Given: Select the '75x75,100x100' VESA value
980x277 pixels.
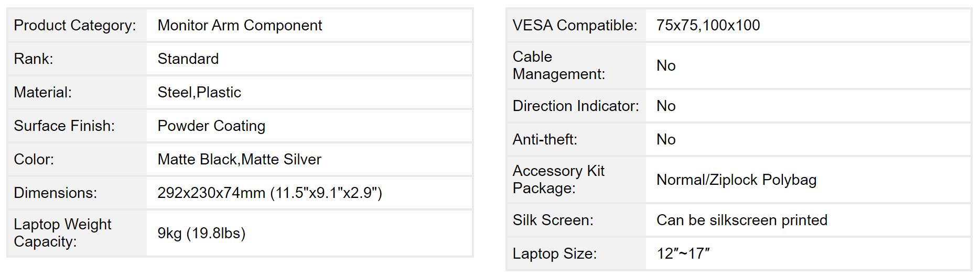Looking at the screenshot, I should pos(708,25).
